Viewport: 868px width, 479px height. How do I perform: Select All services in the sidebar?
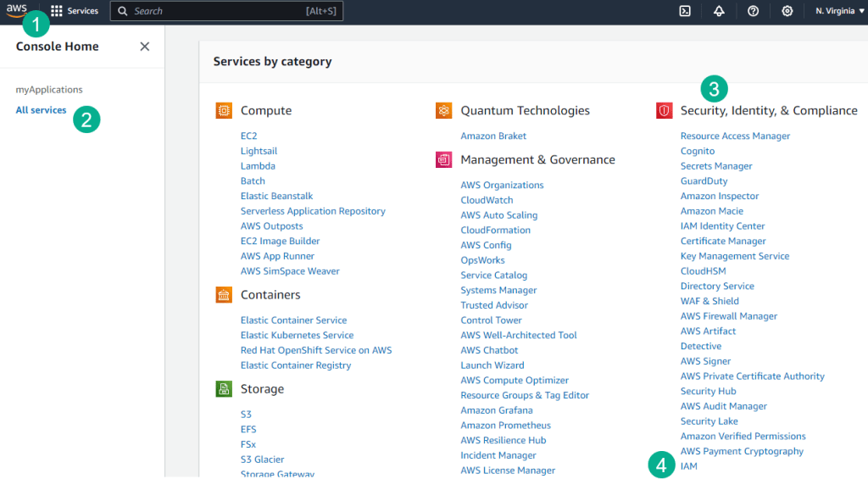[x=41, y=110]
